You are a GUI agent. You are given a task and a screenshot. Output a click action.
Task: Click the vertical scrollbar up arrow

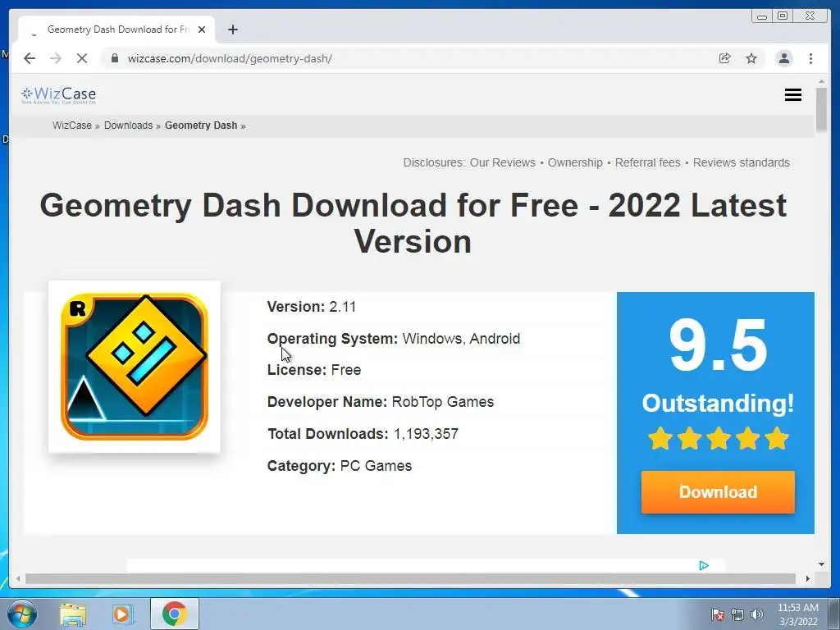821,81
